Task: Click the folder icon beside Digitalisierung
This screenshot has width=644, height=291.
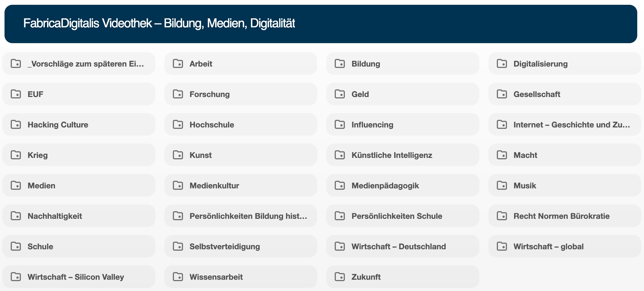Action: coord(502,63)
